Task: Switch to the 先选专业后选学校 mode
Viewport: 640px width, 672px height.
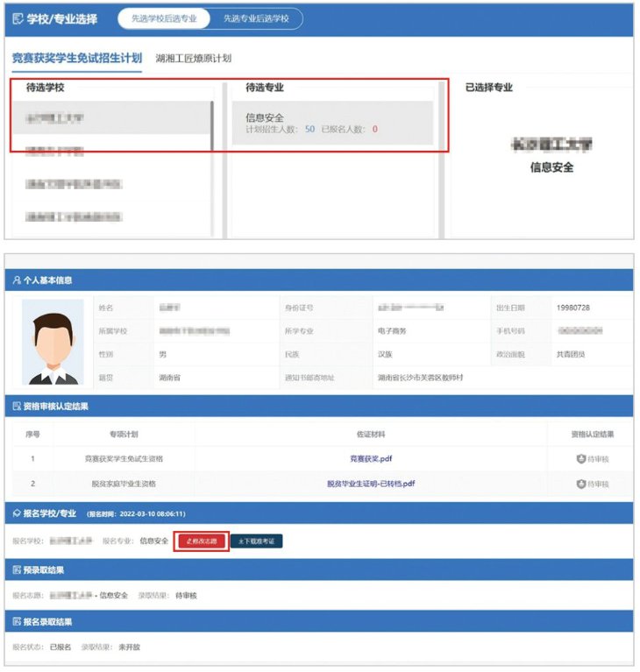Action: pyautogui.click(x=256, y=19)
